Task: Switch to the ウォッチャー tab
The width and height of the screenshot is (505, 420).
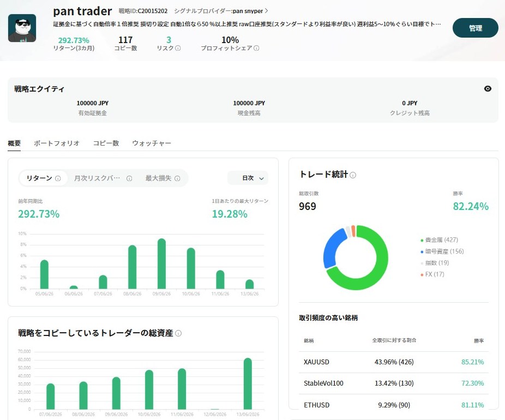Action: pos(152,143)
